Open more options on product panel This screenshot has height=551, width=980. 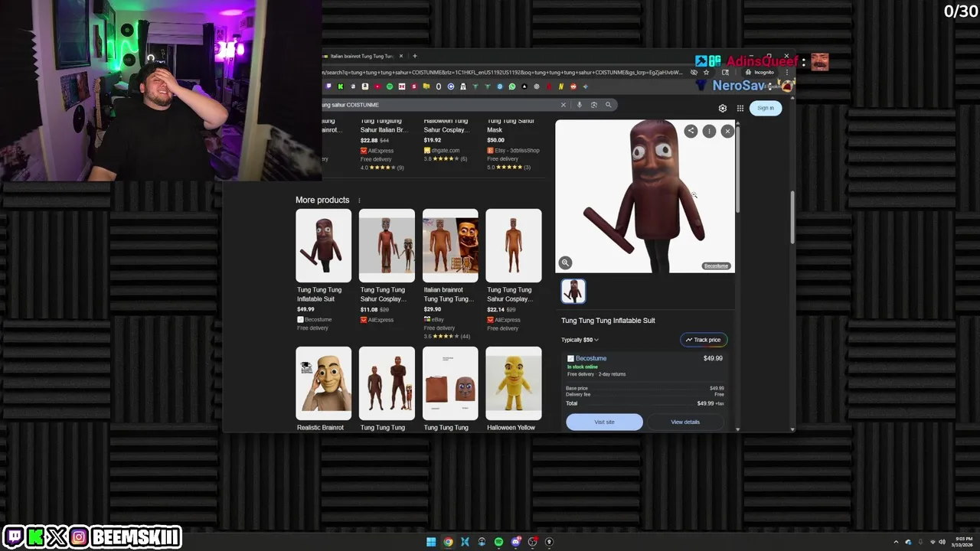coord(709,131)
